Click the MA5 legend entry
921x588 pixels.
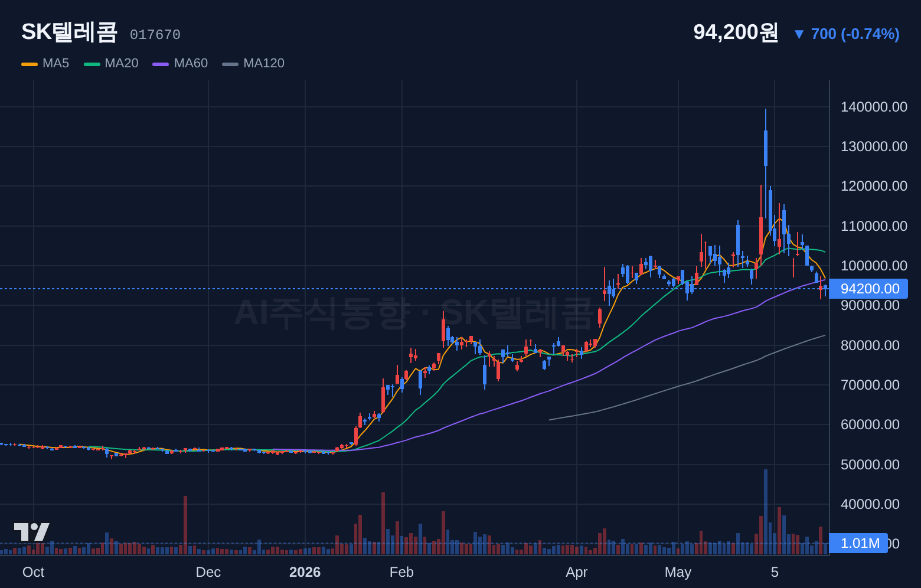pos(45,63)
